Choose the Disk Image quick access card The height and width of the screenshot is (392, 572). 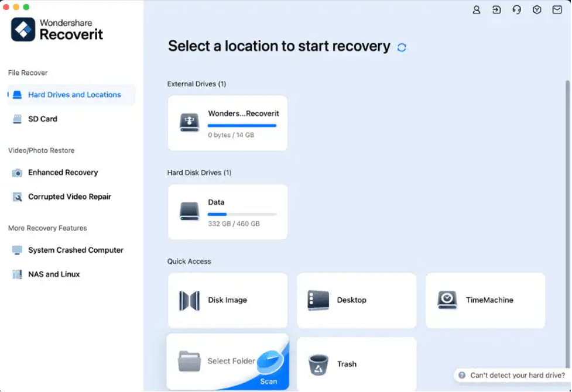coord(228,301)
